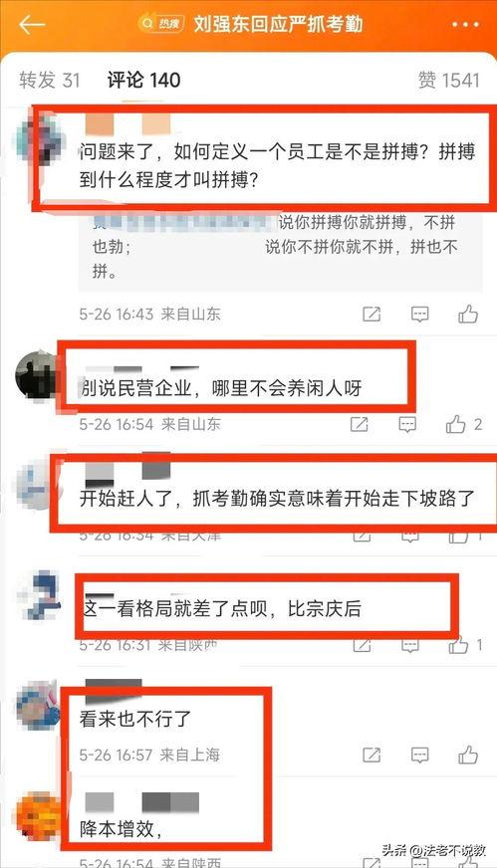The width and height of the screenshot is (497, 868).
Task: Open reply for the 16:54 Shandong comment
Action: click(407, 425)
